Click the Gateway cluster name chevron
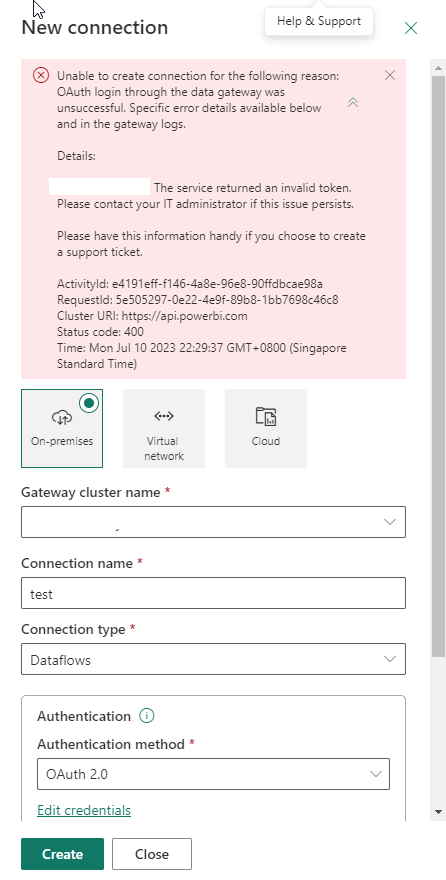 tap(390, 522)
